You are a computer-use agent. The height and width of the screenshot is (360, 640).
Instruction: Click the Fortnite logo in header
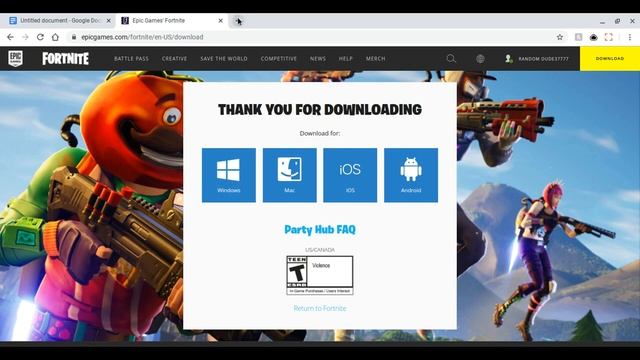tap(65, 59)
